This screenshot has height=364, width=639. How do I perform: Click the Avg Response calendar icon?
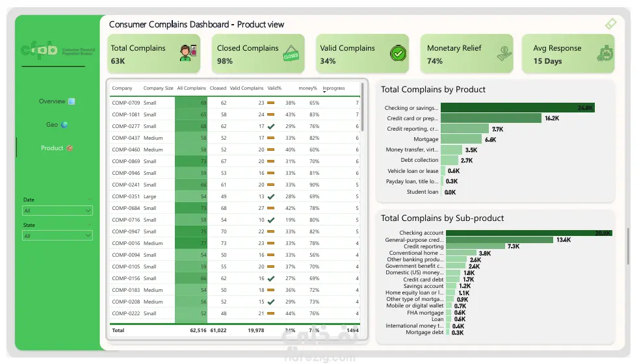(605, 53)
